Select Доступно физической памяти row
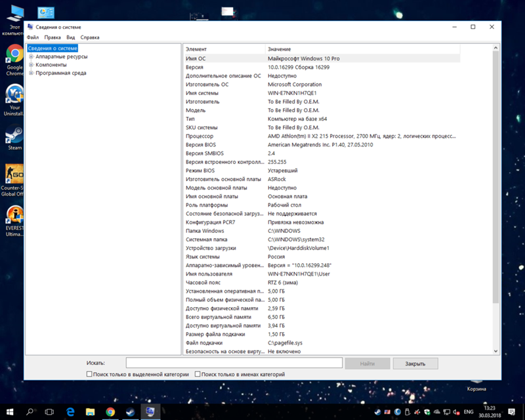 [322, 308]
